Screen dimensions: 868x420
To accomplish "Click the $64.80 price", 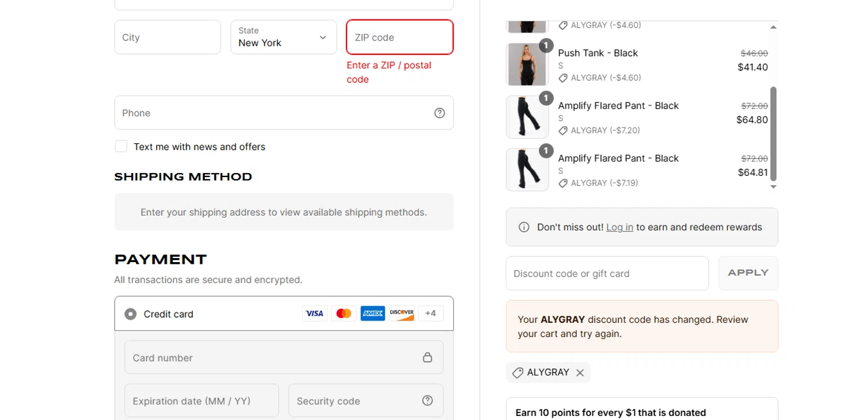I will pyautogui.click(x=752, y=120).
